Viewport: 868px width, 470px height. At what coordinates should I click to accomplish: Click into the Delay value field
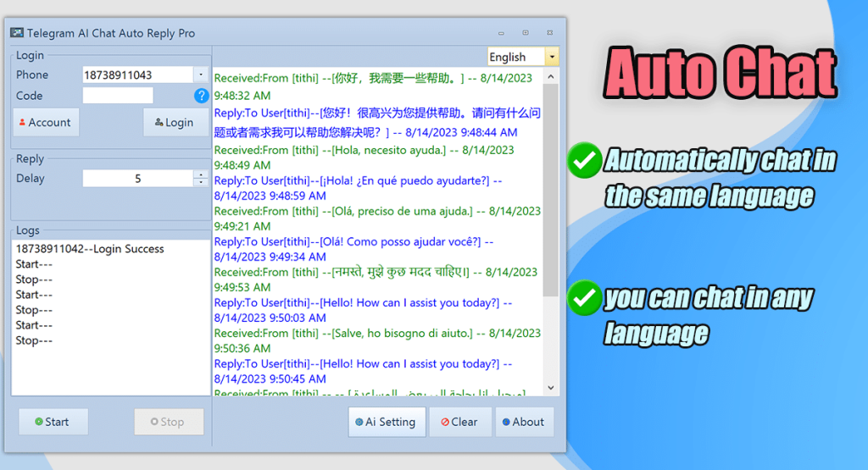coord(138,179)
